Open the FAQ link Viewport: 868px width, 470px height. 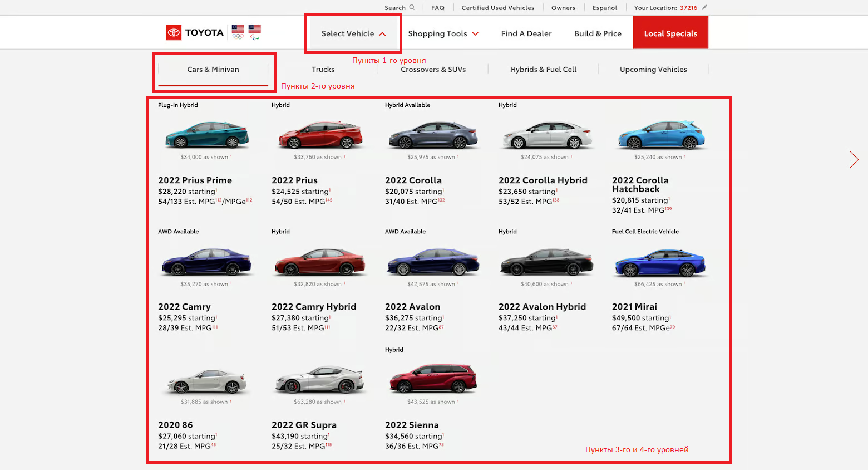coord(438,8)
